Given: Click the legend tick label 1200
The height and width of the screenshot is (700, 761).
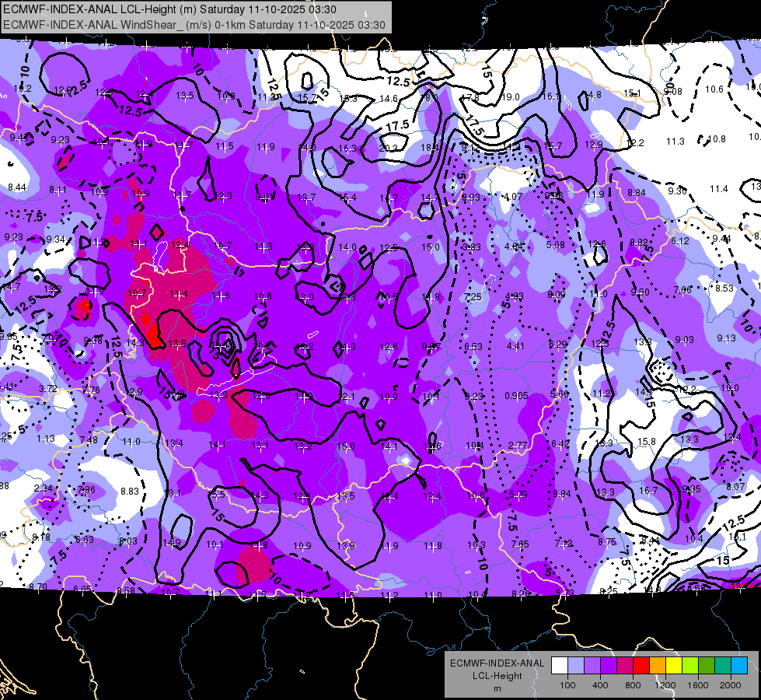Looking at the screenshot, I should coord(665,685).
